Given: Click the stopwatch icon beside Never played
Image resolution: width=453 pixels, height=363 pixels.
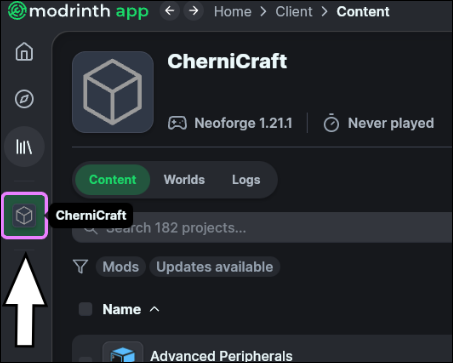Looking at the screenshot, I should [331, 123].
